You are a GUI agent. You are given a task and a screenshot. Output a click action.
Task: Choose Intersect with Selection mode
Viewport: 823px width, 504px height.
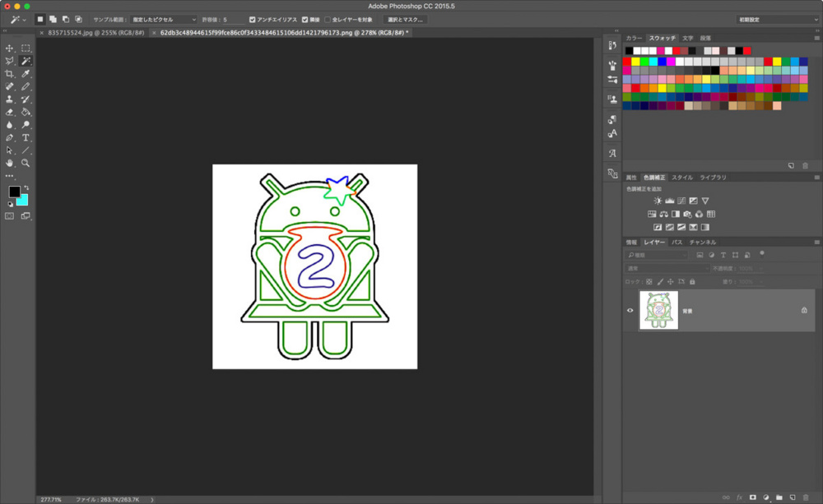pos(78,20)
